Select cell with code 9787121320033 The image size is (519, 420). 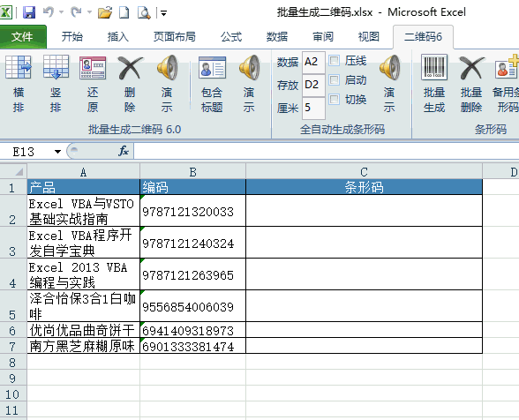193,211
